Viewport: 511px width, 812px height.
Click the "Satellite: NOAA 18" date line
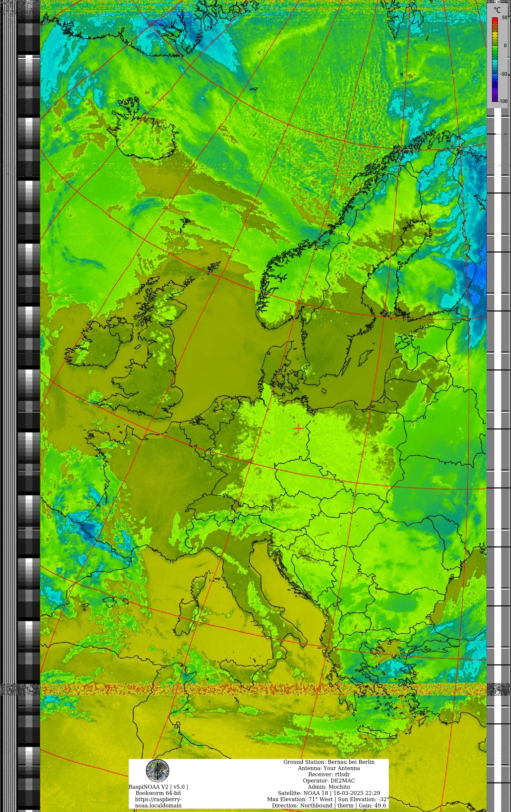pos(329,793)
